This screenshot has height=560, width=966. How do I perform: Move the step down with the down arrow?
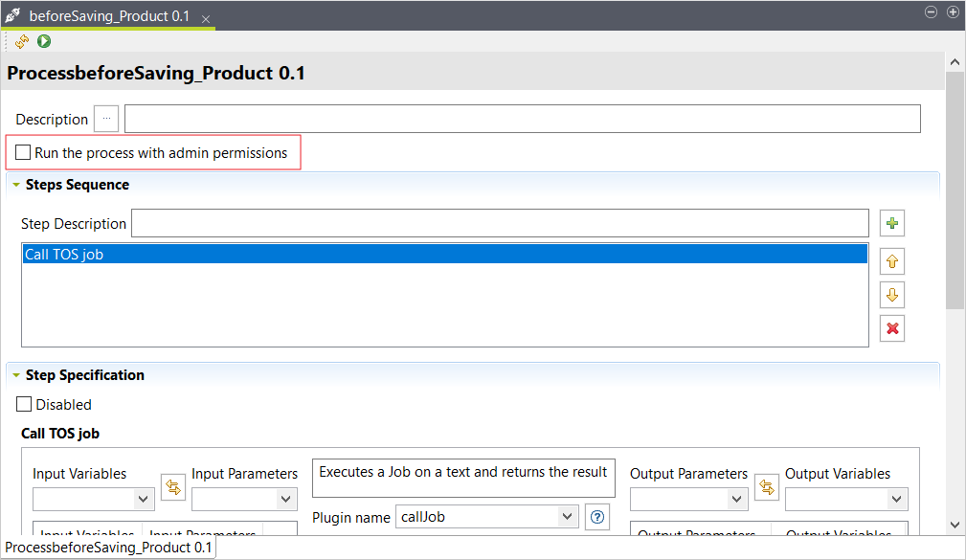click(892, 295)
